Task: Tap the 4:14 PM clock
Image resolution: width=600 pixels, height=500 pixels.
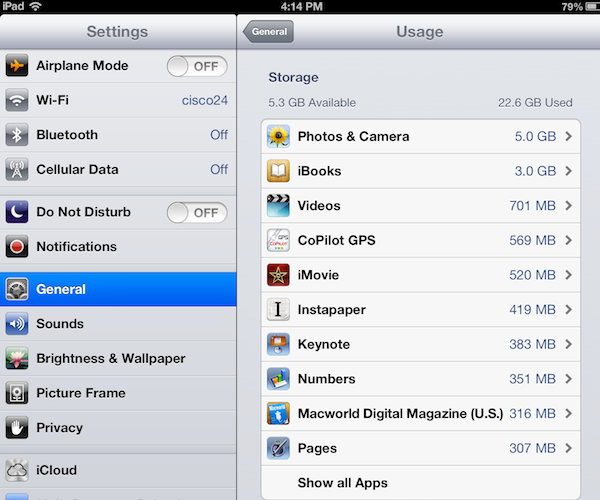Action: [302, 6]
